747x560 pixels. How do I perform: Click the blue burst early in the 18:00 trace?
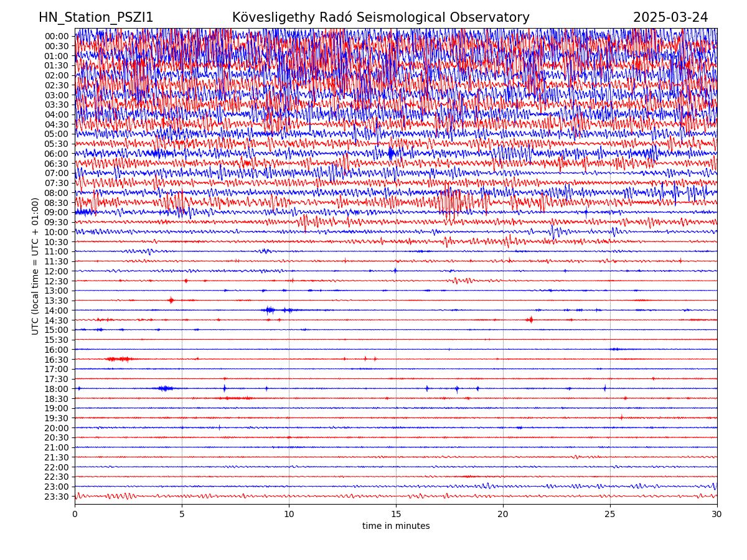click(x=164, y=388)
